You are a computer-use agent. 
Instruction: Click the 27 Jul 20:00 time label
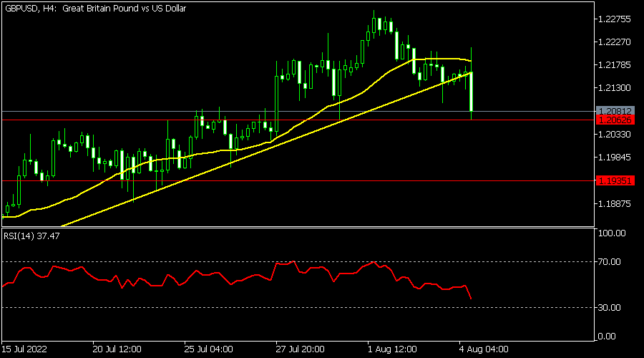[301, 349]
